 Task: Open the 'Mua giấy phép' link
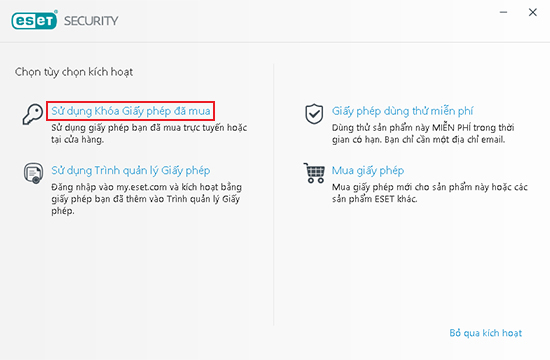pyautogui.click(x=368, y=171)
